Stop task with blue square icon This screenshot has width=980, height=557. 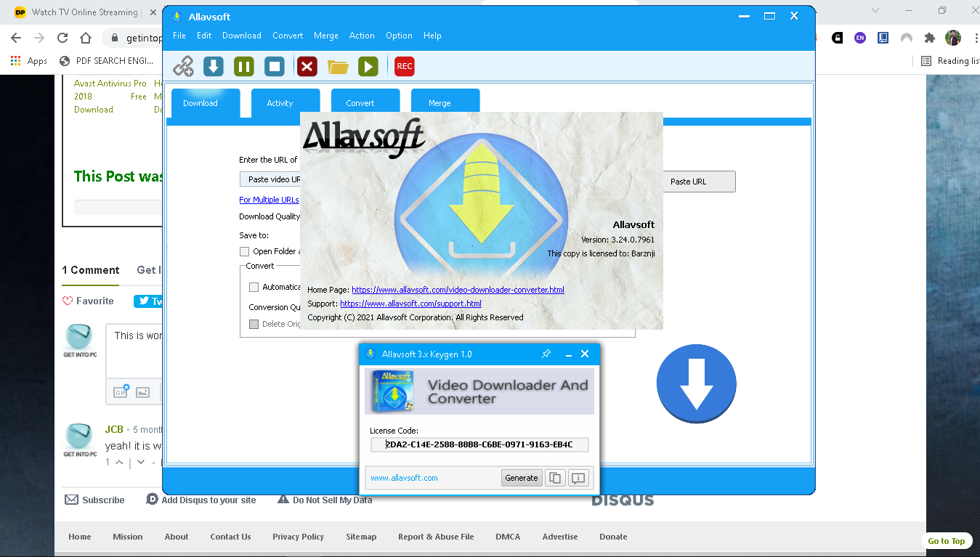pos(275,67)
